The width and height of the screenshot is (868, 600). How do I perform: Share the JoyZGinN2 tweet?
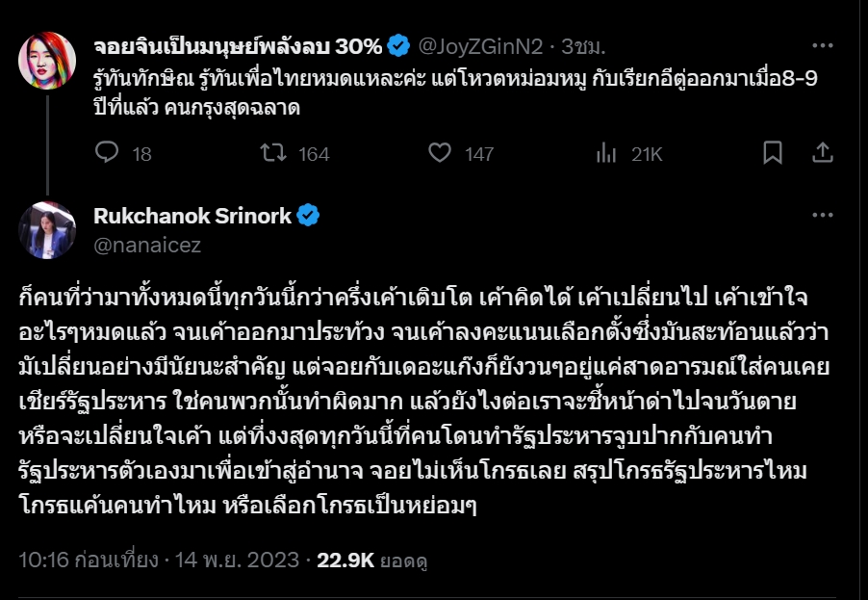point(823,152)
